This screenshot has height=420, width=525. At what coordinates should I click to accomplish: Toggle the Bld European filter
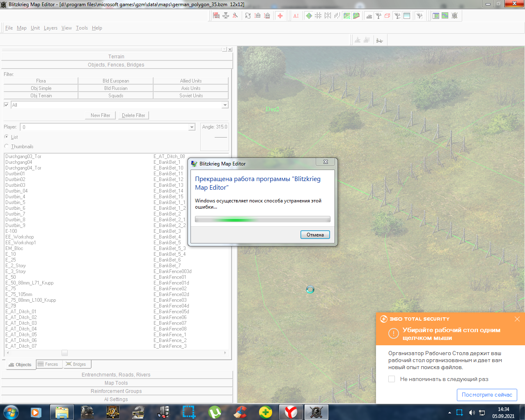116,81
